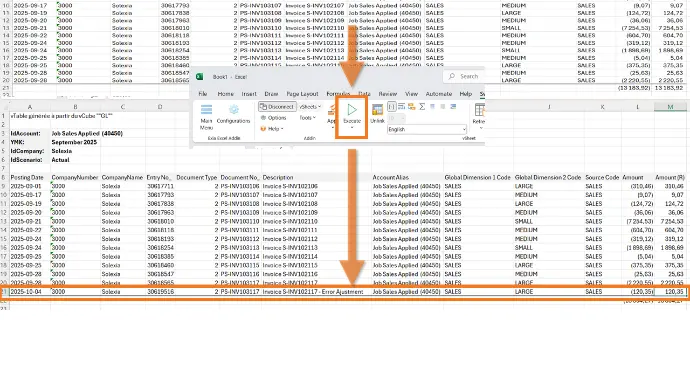Select the Invoice S-INV102106 description cell
Screen dimensions: 690x388
[316, 186]
